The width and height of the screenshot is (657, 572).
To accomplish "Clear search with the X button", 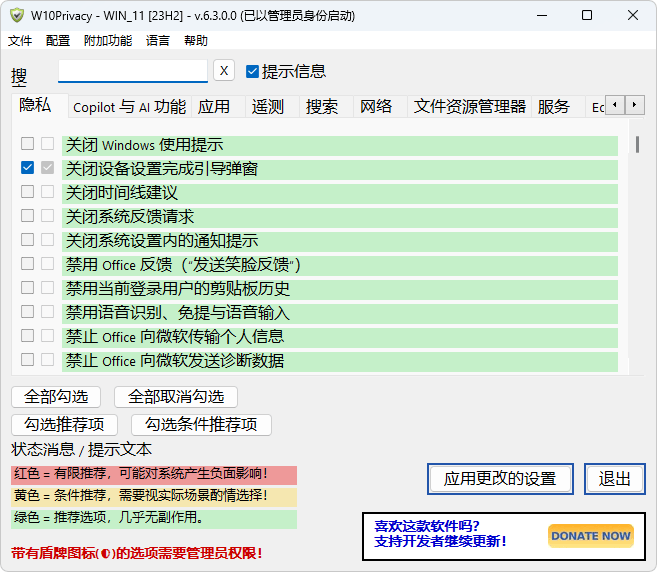I will click(x=224, y=70).
